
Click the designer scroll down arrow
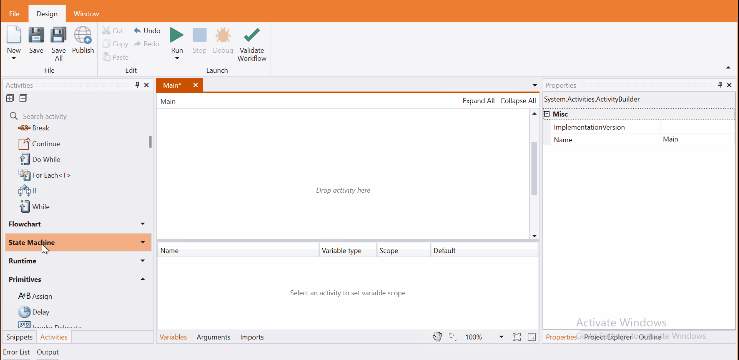pyautogui.click(x=534, y=236)
